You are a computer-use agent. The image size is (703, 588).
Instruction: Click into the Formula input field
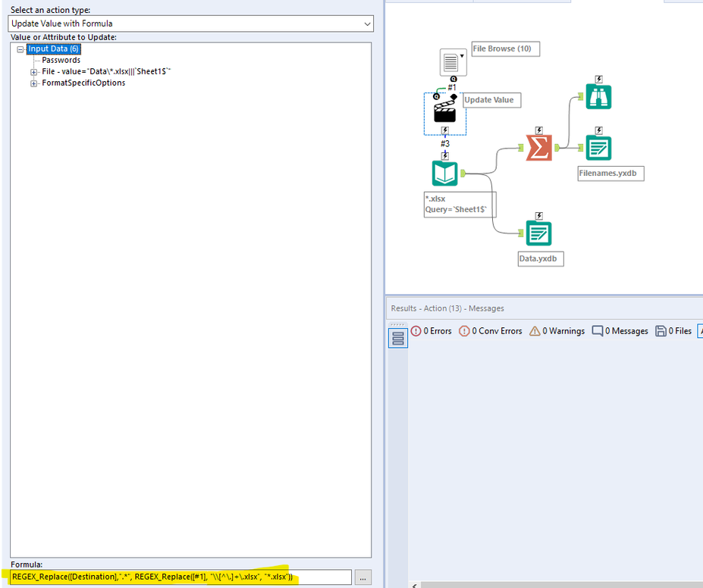180,577
